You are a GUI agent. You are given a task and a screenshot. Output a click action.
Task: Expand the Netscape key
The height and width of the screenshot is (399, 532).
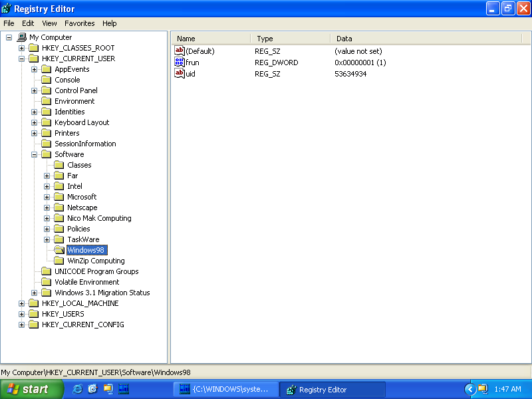coord(47,207)
